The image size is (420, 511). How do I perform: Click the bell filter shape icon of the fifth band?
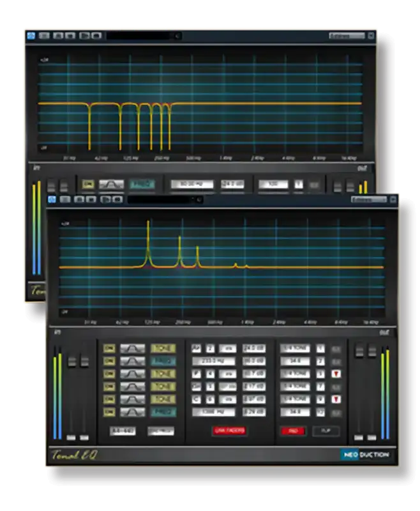[132, 400]
